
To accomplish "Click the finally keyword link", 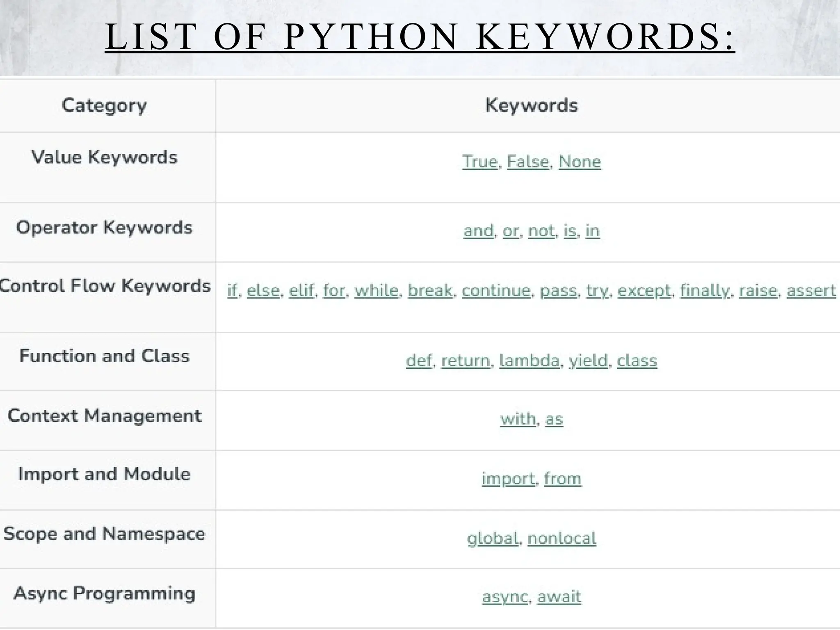I will (705, 290).
